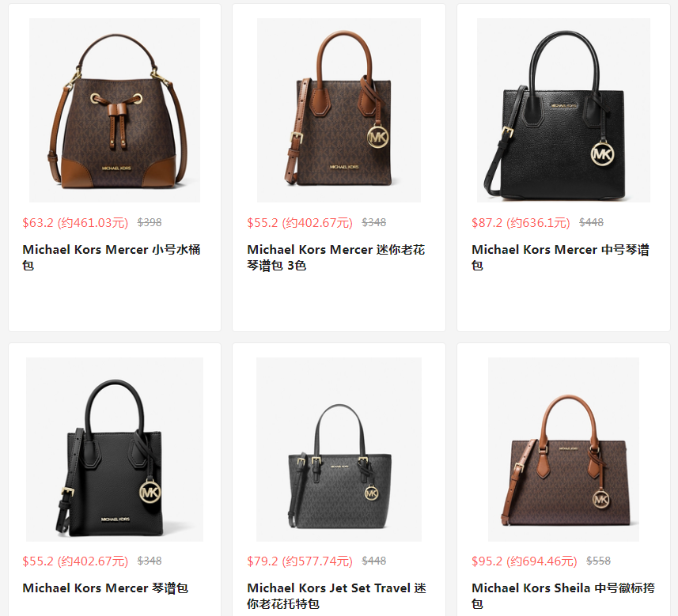Click the crossed-out $558 original price
678x616 pixels.
(x=598, y=561)
